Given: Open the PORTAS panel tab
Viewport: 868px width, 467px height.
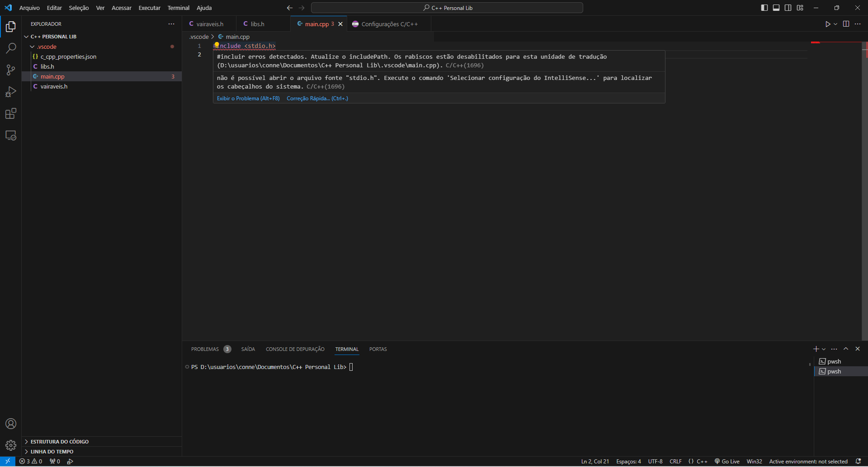Looking at the screenshot, I should coord(378,349).
